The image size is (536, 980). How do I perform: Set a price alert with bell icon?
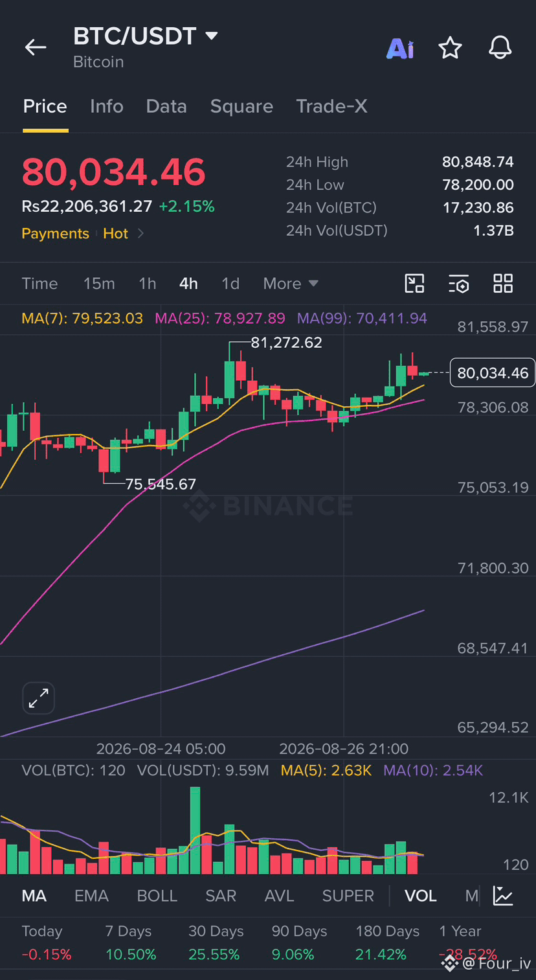tap(500, 48)
